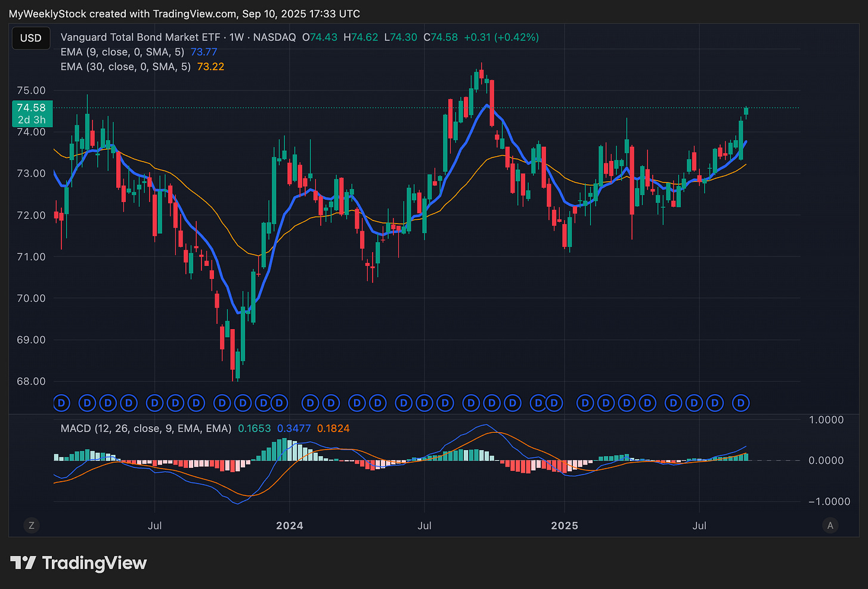Click the close value C74.58
This screenshot has height=589, width=868.
(x=441, y=37)
